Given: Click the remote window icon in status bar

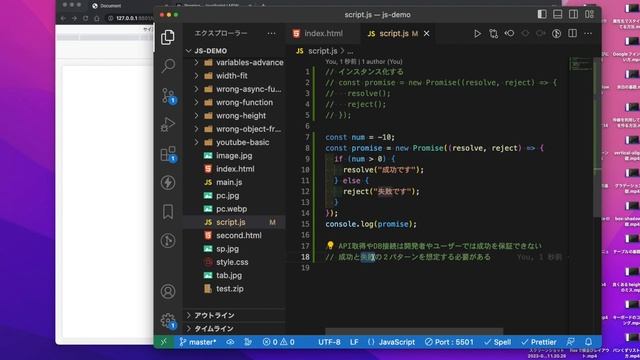Looking at the screenshot, I should [164, 342].
